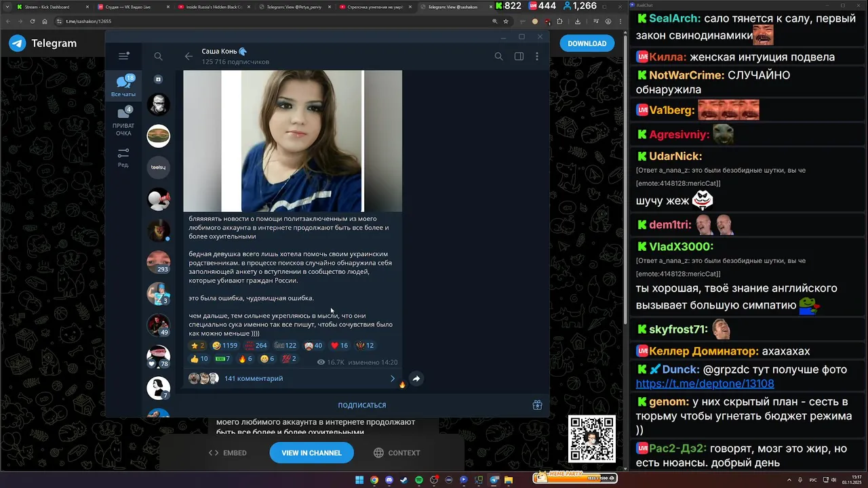868x488 pixels.
Task: Open archived chats icon in chat list
Action: (x=158, y=79)
